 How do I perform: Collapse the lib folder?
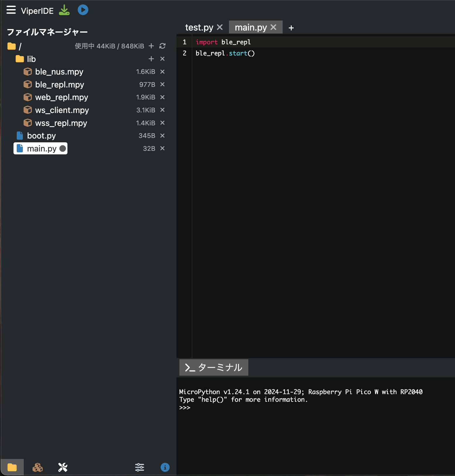point(26,59)
